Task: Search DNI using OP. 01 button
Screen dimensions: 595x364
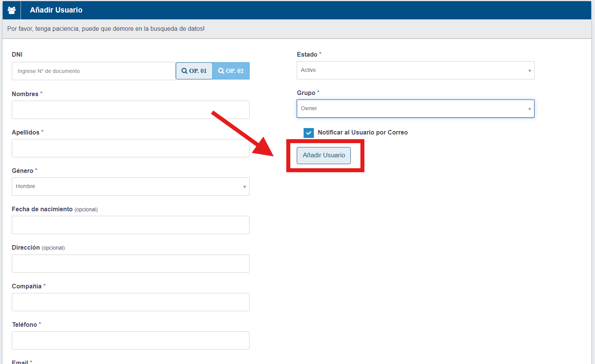Action: coord(194,71)
